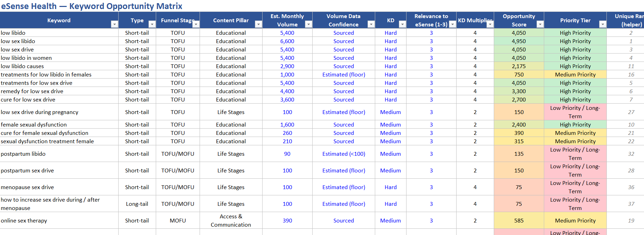Click the 750 opportunity score cell

tap(519, 74)
